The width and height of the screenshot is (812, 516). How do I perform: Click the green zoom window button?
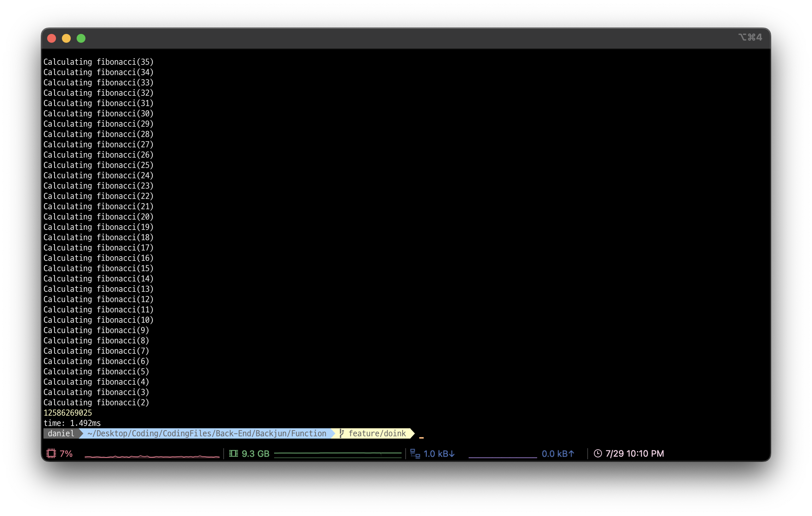pos(81,38)
